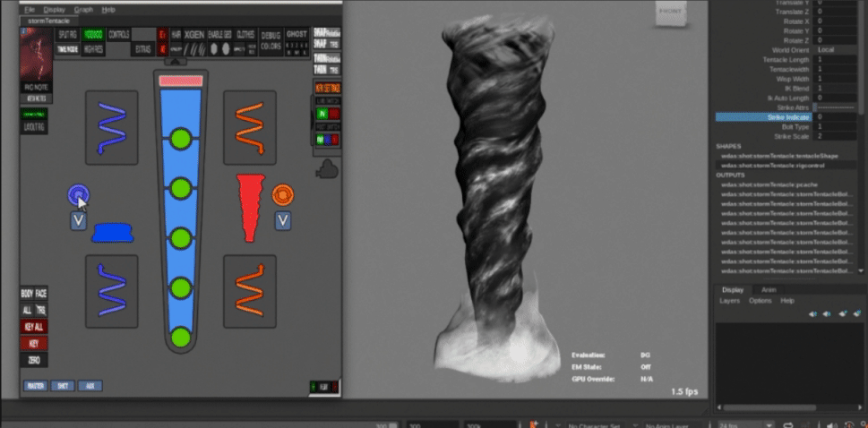Toggle the DEBUG COLORS option
Image resolution: width=868 pixels, height=428 pixels.
point(271,40)
